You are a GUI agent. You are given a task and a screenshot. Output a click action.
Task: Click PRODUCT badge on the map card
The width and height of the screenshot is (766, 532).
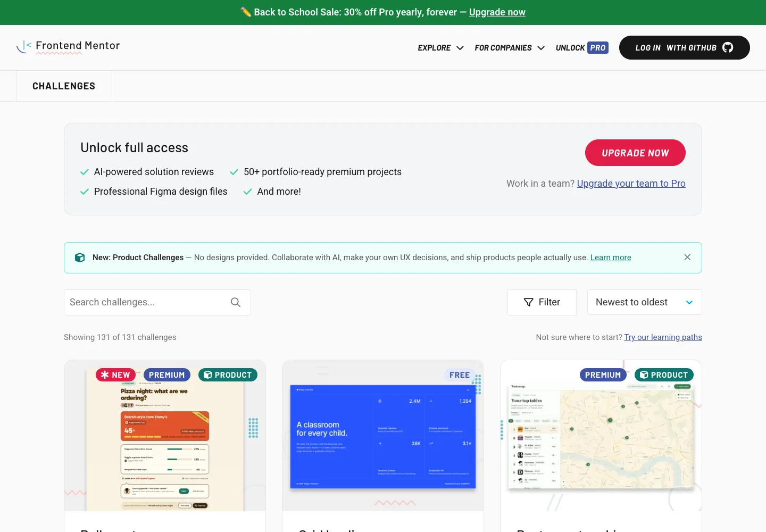point(664,375)
